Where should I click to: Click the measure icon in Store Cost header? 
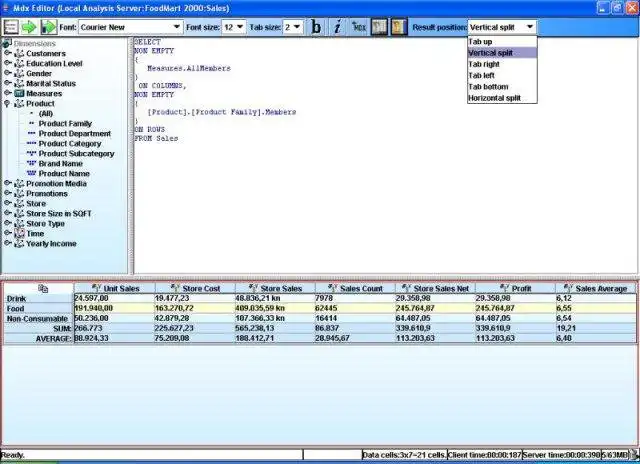[175, 288]
